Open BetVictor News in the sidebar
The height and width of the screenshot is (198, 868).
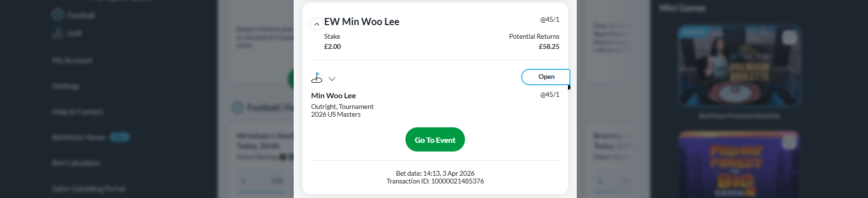pyautogui.click(x=78, y=137)
